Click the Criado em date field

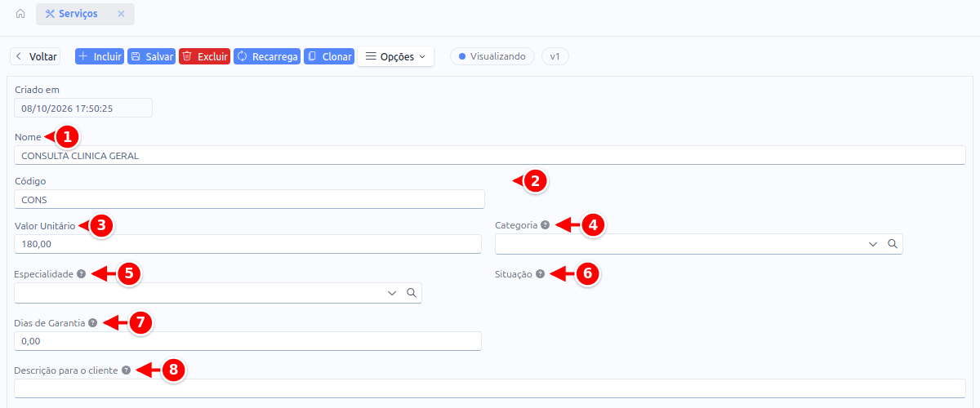tap(83, 108)
